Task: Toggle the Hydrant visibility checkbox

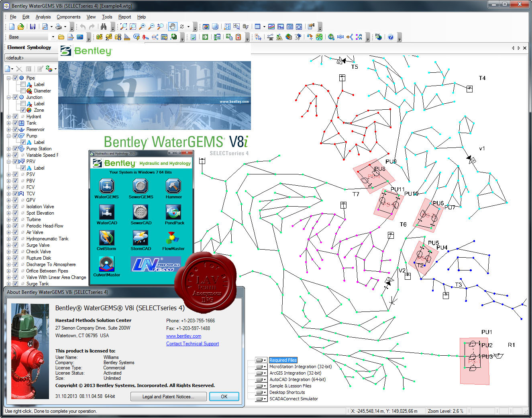Action: click(15, 117)
